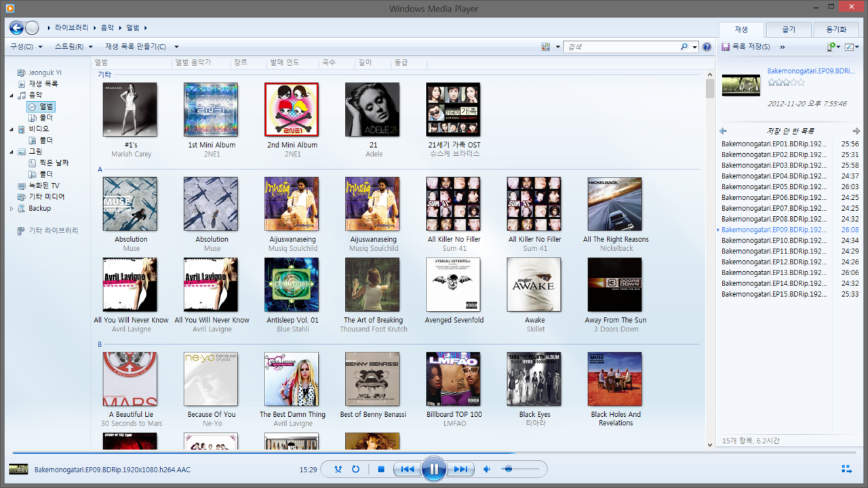Skip to the previous track
Viewport: 868px width, 488px height.
[407, 469]
